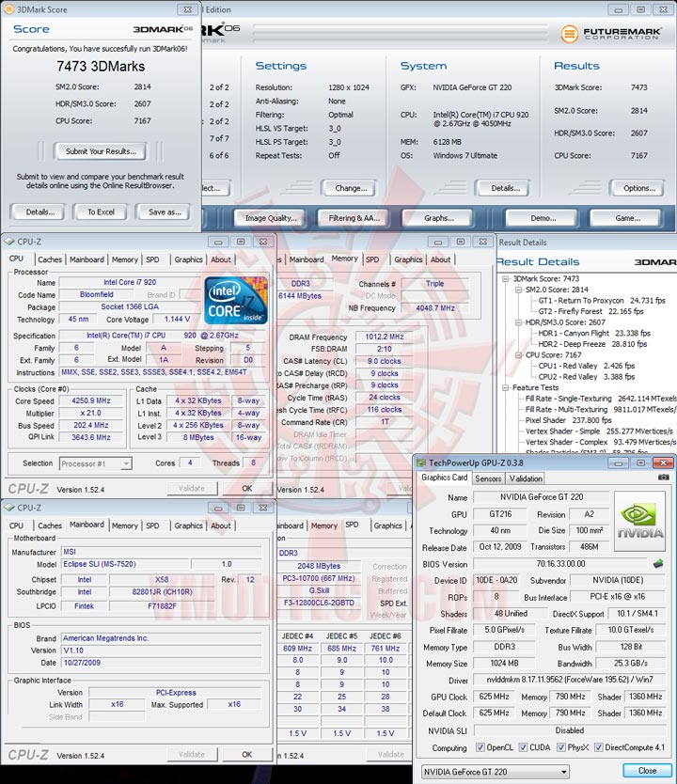This screenshot has width=677, height=784.
Task: Click Change... under Settings
Action: tap(351, 188)
